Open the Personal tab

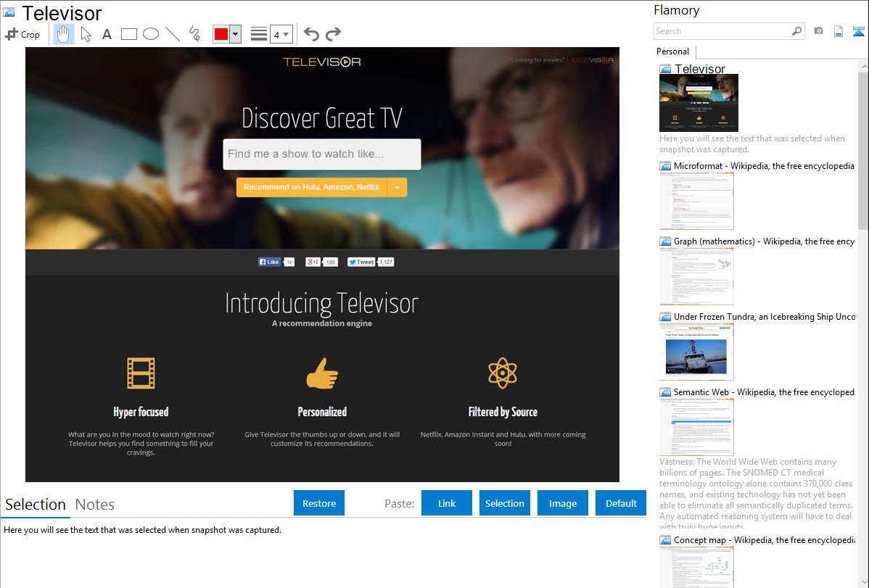672,51
